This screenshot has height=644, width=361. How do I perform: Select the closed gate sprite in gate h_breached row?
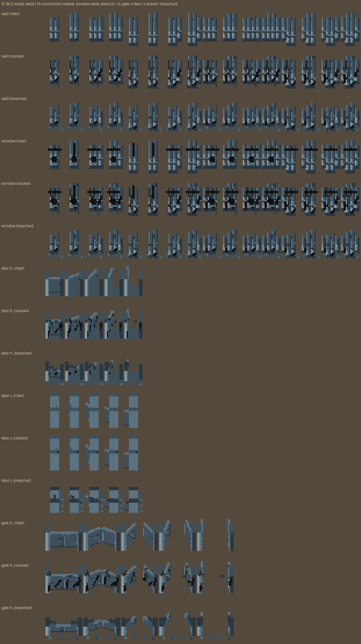click(64, 628)
